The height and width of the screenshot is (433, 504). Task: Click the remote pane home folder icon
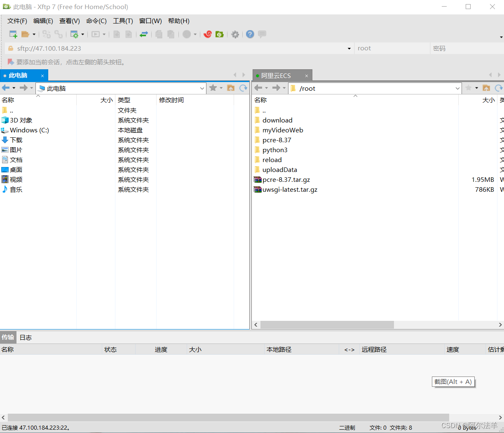(x=486, y=88)
